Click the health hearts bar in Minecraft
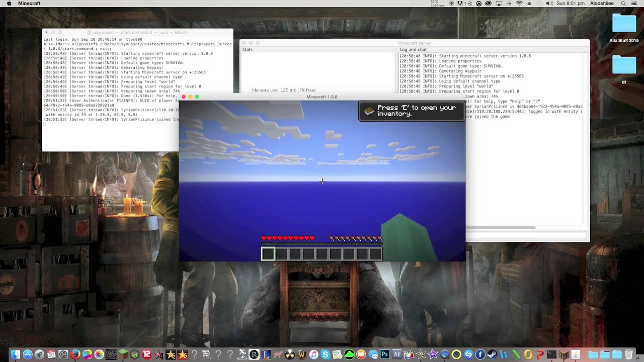This screenshot has height=362, width=644. (x=288, y=238)
